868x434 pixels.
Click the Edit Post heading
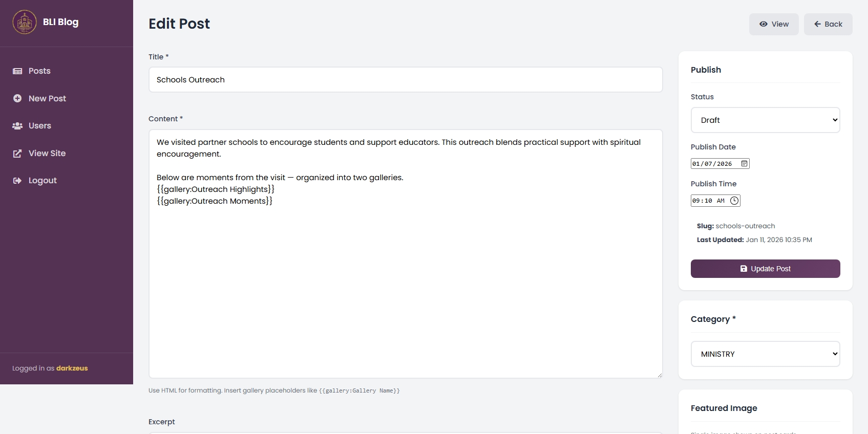(179, 24)
